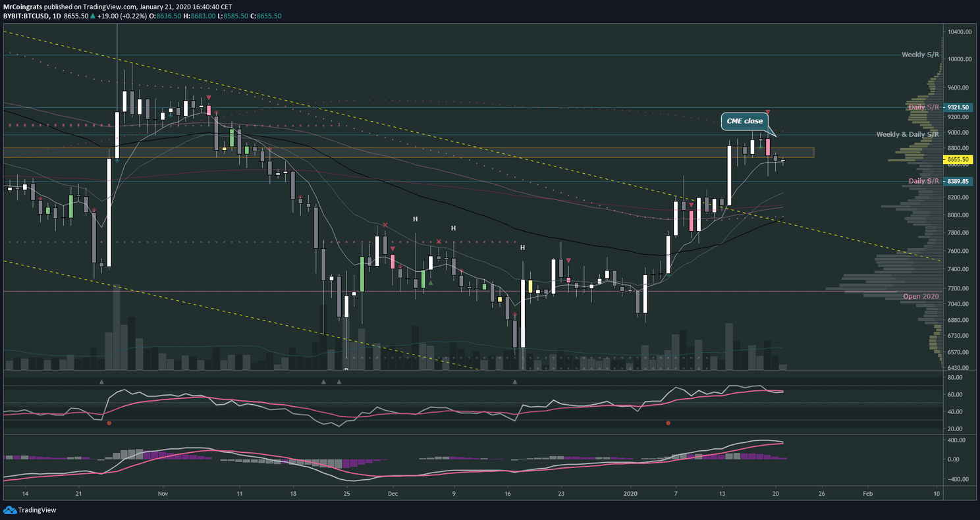
Task: Click the RSI 20.00 axis label
Action: (x=955, y=429)
